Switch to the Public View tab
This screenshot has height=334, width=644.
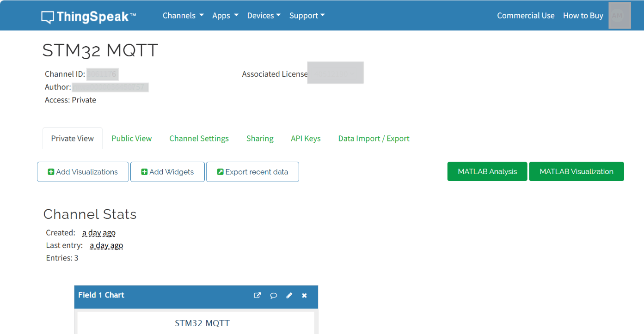131,139
